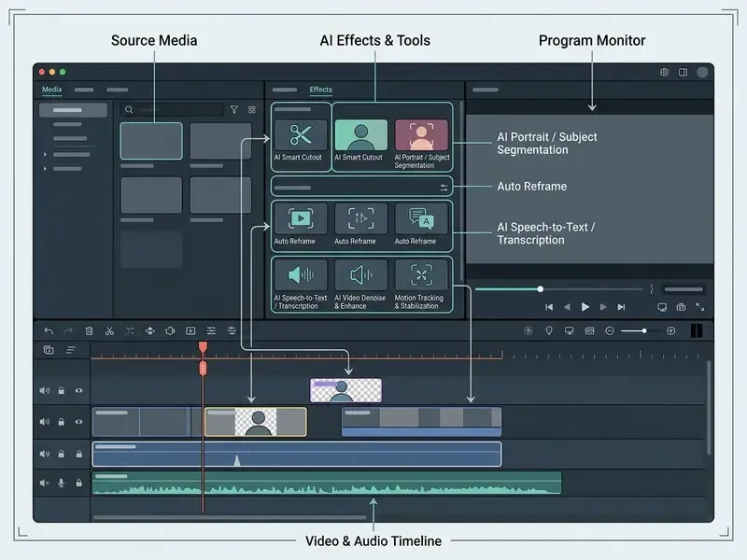Select the purple overlay clip with person cutout
This screenshot has height=560, width=747.
[345, 390]
